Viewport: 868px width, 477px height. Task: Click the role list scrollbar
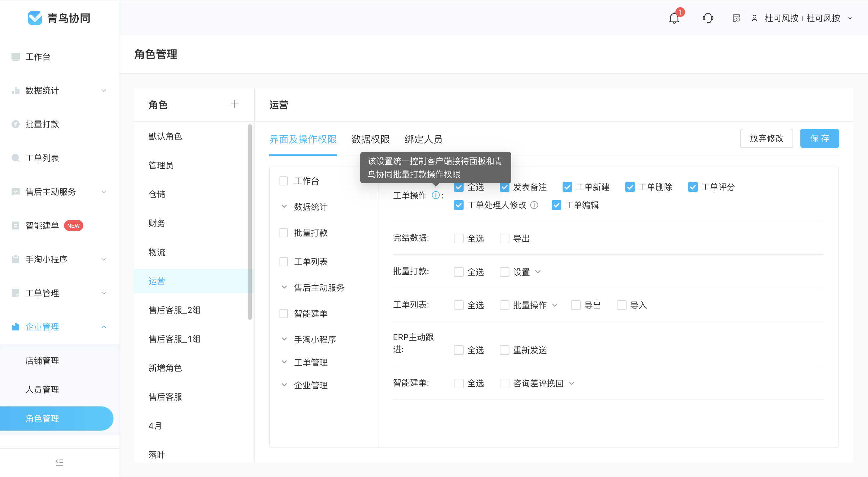click(x=250, y=222)
